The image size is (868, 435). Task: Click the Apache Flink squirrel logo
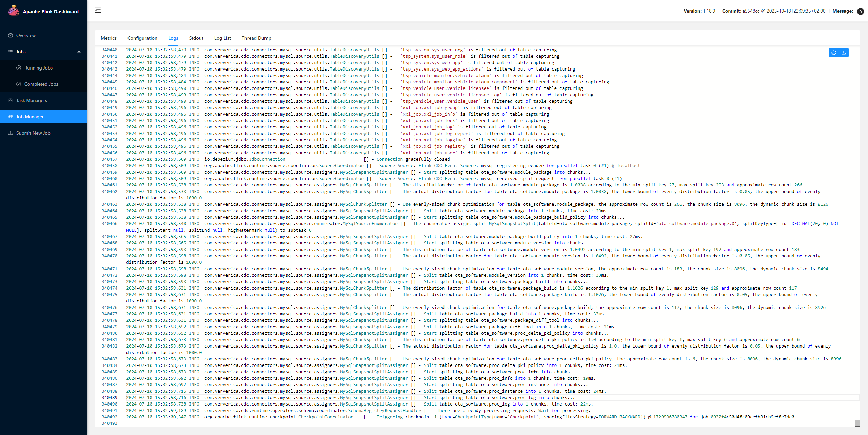tap(14, 11)
